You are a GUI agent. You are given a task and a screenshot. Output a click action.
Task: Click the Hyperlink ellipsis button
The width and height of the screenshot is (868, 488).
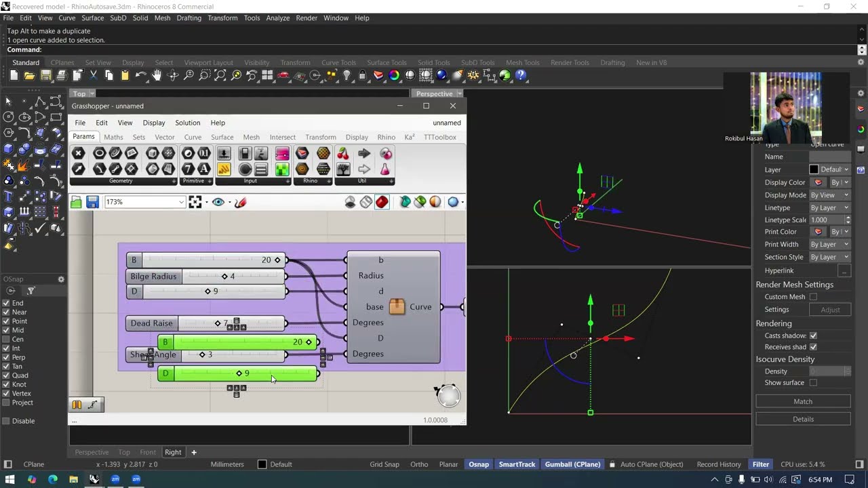click(844, 270)
